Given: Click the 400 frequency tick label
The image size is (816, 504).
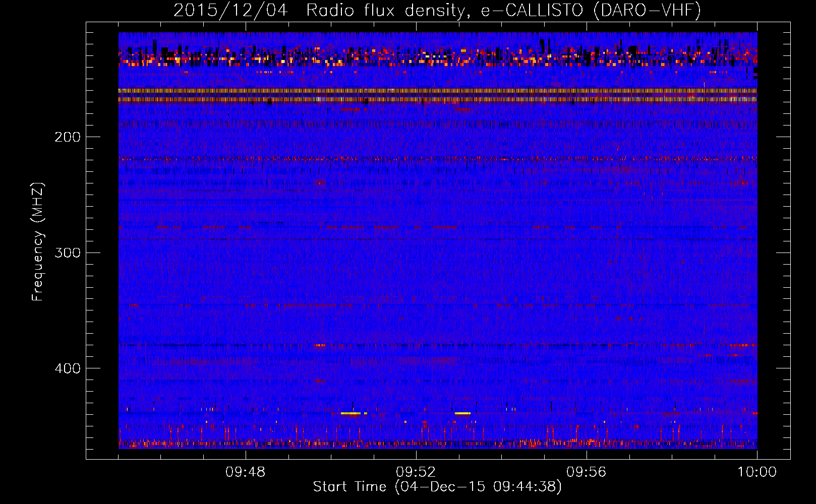Looking at the screenshot, I should (x=67, y=368).
